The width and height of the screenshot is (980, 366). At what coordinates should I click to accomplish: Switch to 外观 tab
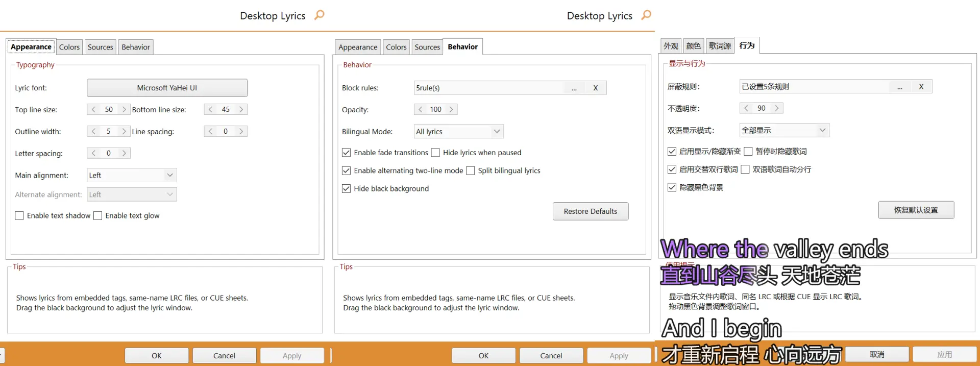tap(671, 46)
